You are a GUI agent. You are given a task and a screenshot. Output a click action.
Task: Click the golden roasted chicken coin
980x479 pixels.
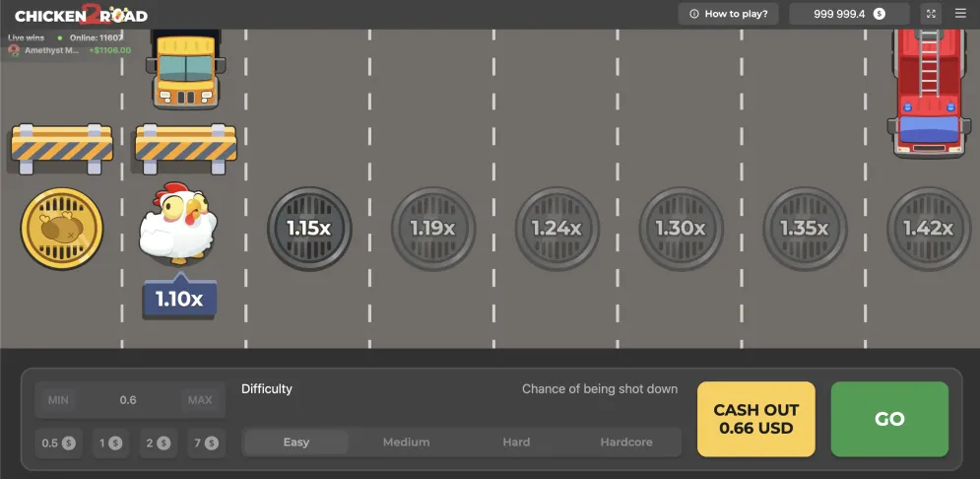[62, 229]
